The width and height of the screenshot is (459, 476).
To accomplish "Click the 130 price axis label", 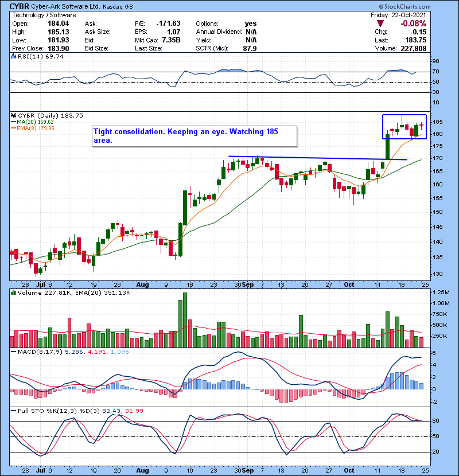I will tap(437, 274).
